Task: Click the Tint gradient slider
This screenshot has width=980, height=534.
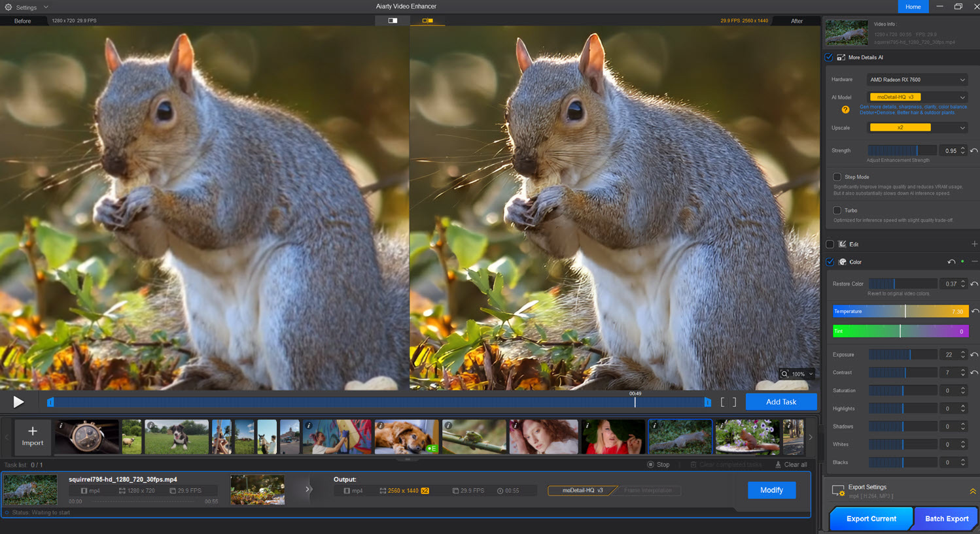Action: point(900,331)
